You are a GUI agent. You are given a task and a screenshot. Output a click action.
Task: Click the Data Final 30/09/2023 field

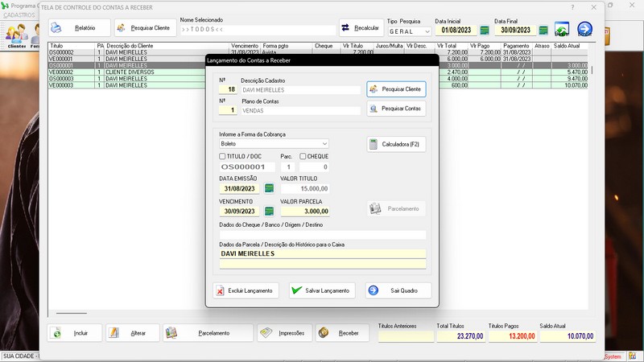(515, 31)
